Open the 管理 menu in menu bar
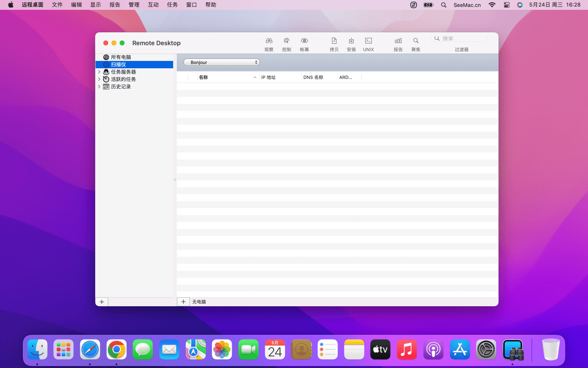Image resolution: width=588 pixels, height=368 pixels. click(x=134, y=5)
